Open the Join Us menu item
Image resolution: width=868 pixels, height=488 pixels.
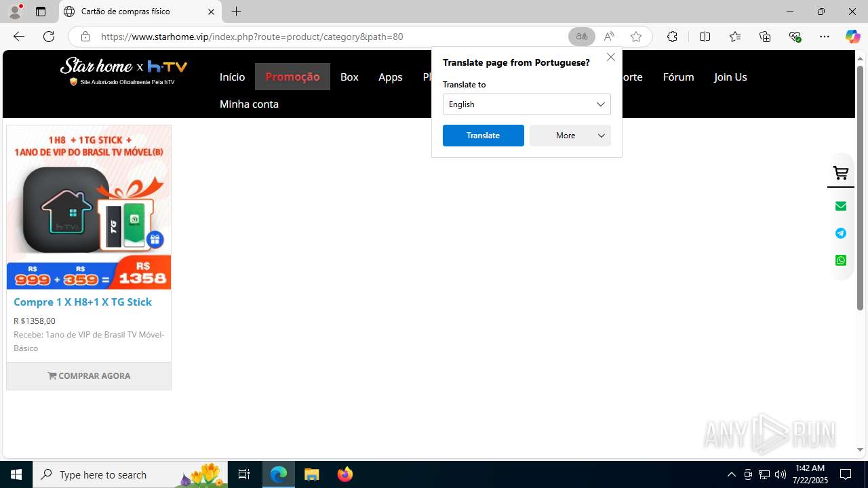pos(730,77)
